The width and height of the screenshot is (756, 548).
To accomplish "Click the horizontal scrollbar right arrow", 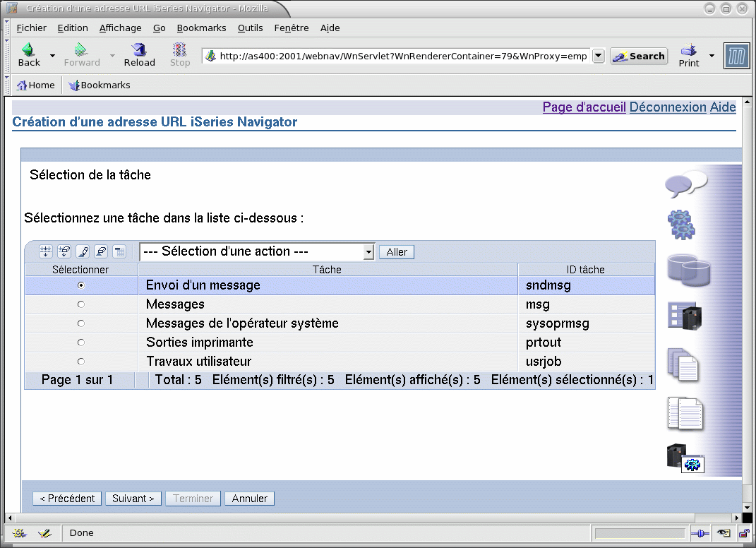I will coord(736,518).
